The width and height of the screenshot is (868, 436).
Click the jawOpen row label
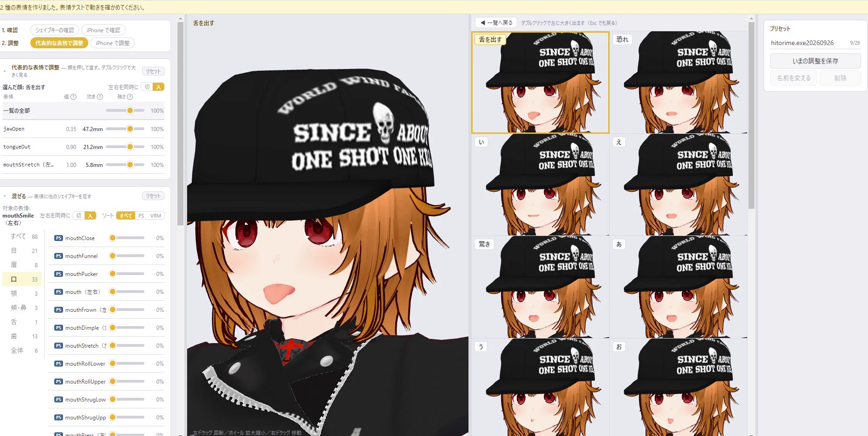point(14,129)
